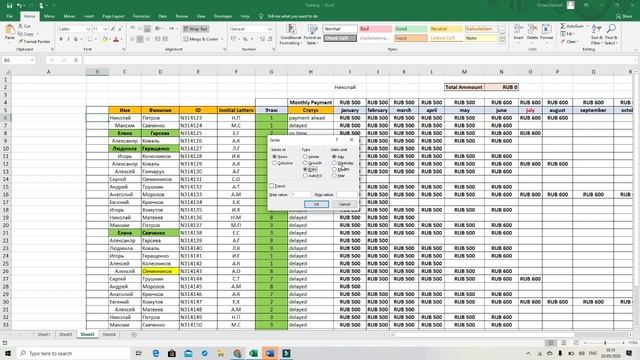Click the AutoSum sigma icon
Screen dimensions: 640x360
[563, 26]
